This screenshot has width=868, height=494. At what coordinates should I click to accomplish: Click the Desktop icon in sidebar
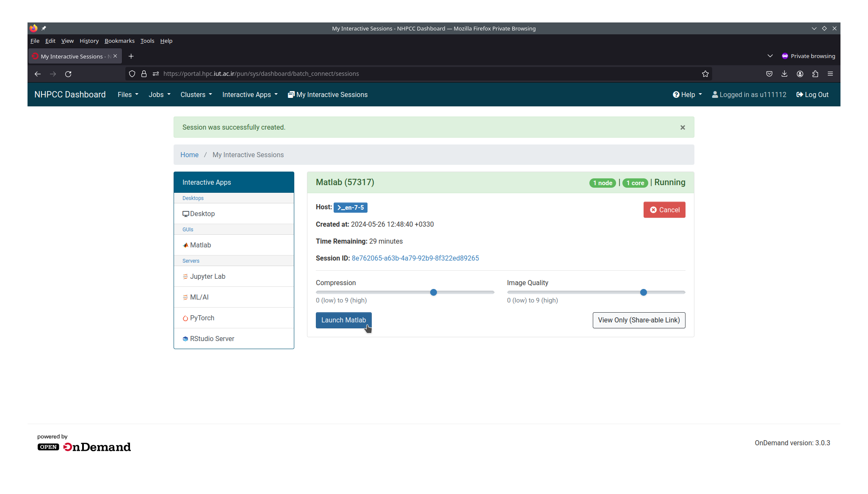[203, 213]
